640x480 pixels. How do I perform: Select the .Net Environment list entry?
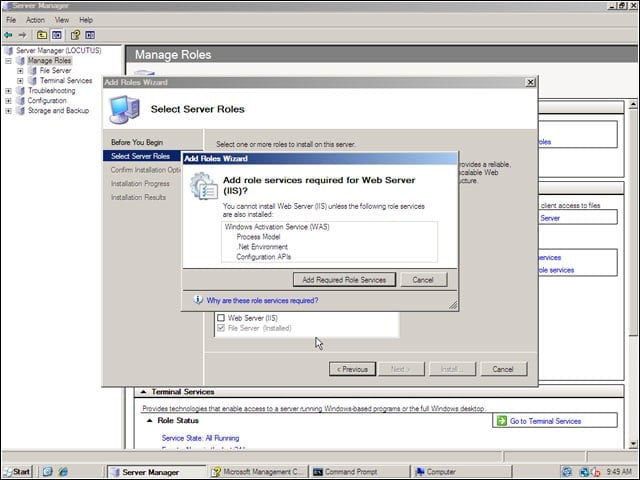click(x=262, y=247)
